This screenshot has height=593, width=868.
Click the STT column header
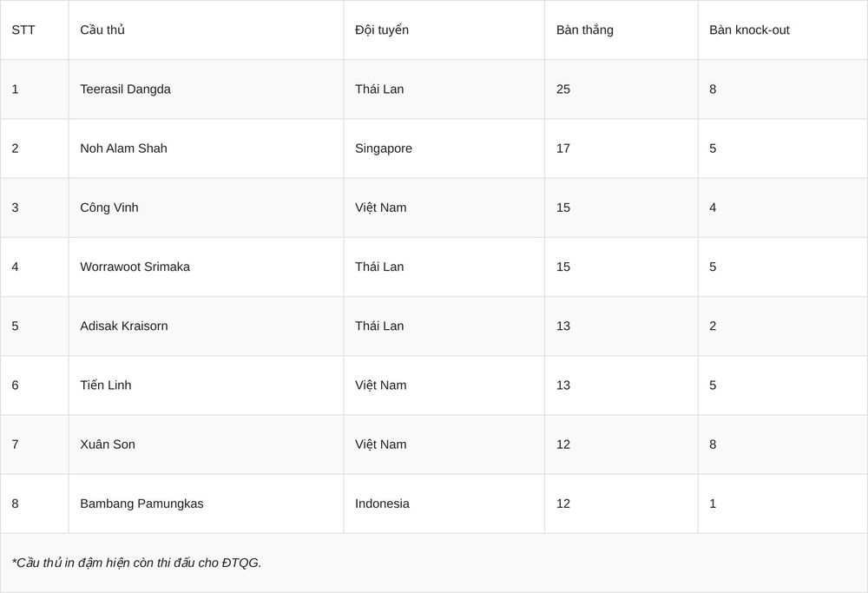pos(23,30)
